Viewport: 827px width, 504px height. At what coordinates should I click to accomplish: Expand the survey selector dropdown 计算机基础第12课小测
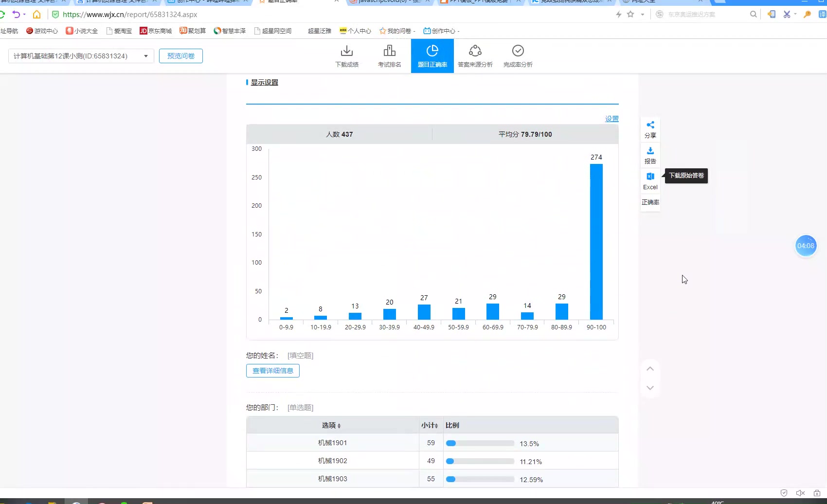pos(81,56)
